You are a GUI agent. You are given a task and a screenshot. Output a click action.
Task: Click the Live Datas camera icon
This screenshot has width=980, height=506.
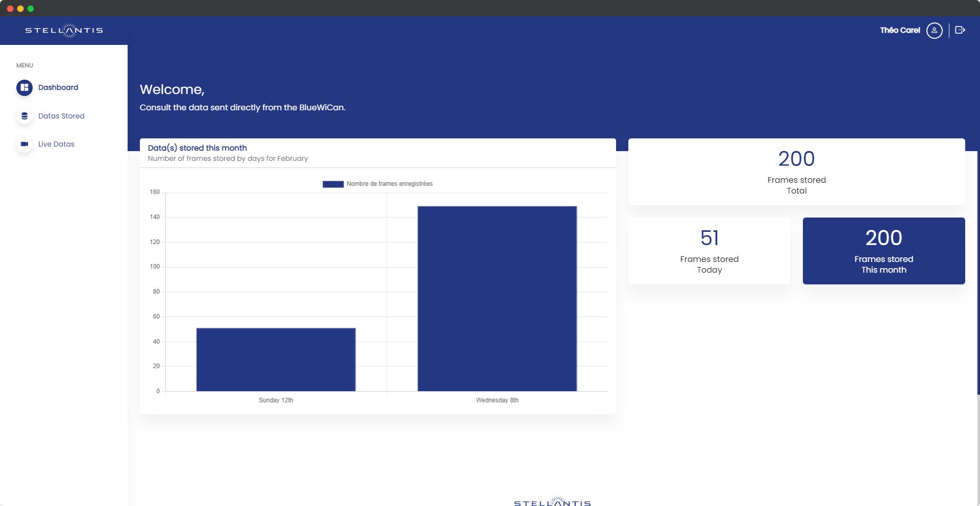click(24, 144)
